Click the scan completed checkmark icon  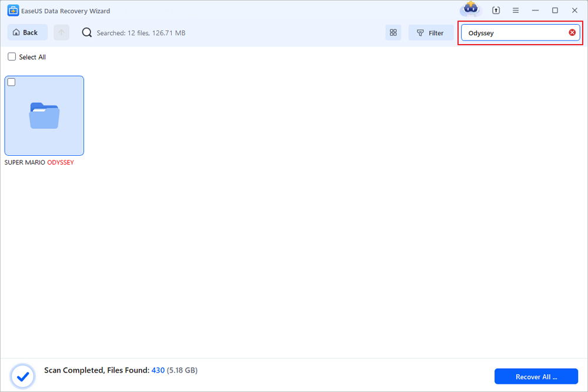pos(23,376)
